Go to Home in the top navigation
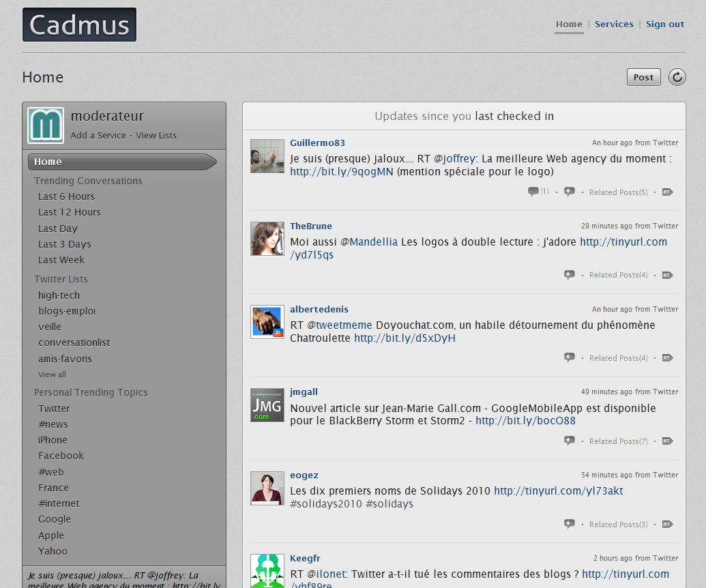The width and height of the screenshot is (706, 588). [569, 25]
